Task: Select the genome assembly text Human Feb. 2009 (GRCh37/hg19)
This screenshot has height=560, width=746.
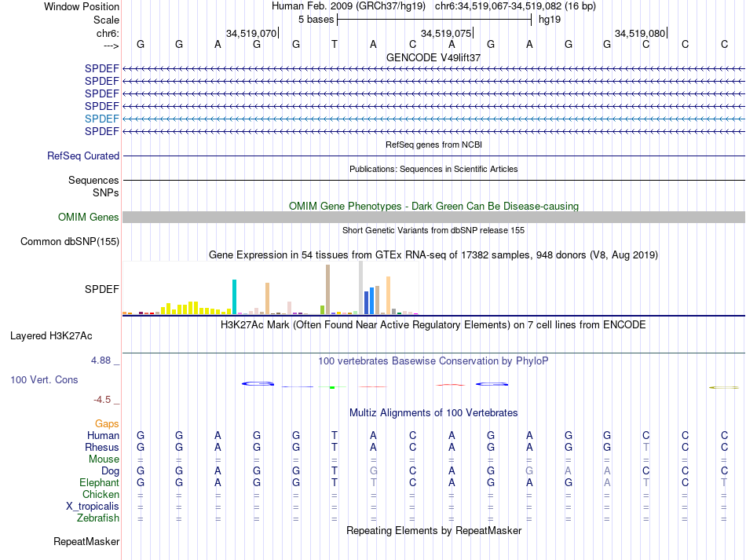Action: tap(348, 6)
